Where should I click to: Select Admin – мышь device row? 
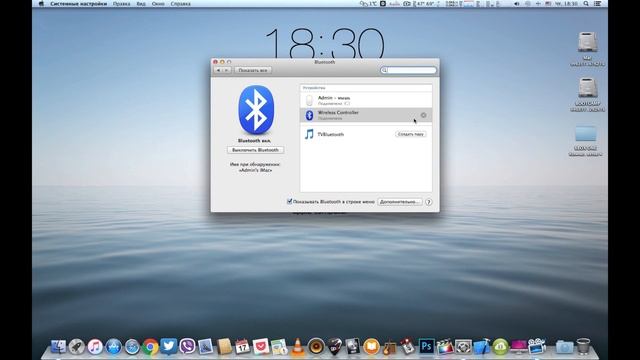point(366,100)
